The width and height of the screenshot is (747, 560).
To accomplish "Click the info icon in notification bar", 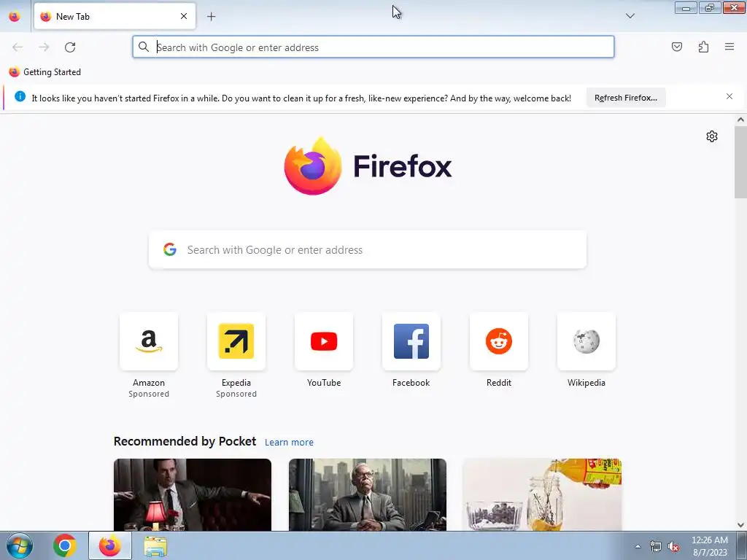I will pos(20,96).
